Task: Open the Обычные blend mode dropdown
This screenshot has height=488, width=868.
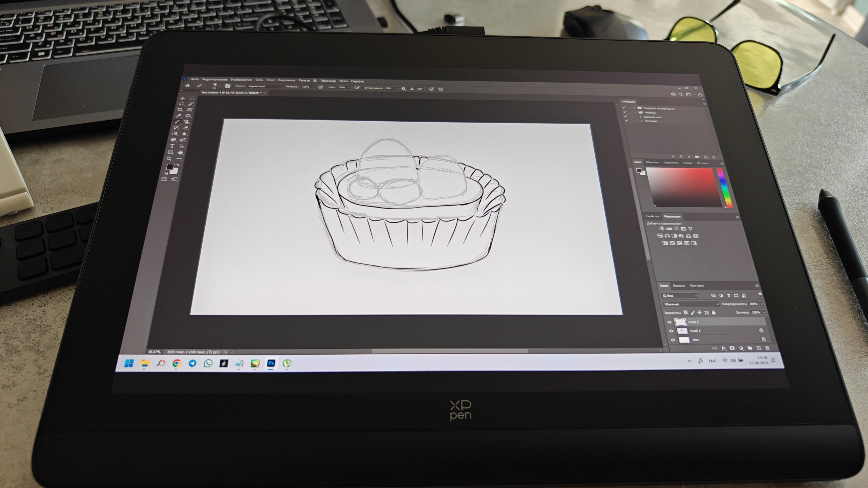Action: tap(690, 304)
